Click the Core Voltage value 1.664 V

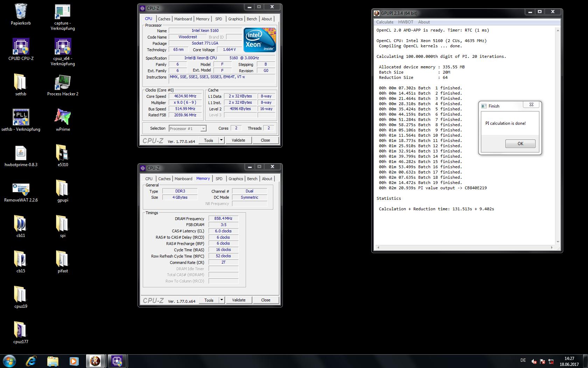click(x=229, y=49)
